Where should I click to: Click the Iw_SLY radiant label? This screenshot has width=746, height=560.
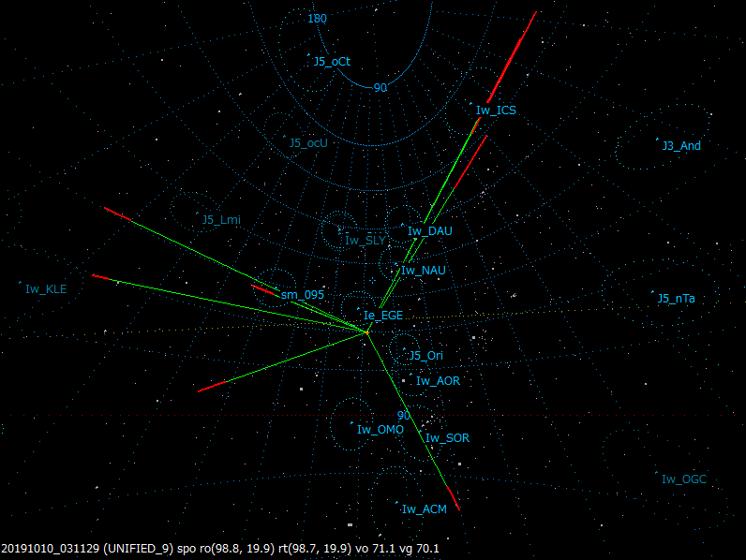pos(365,241)
